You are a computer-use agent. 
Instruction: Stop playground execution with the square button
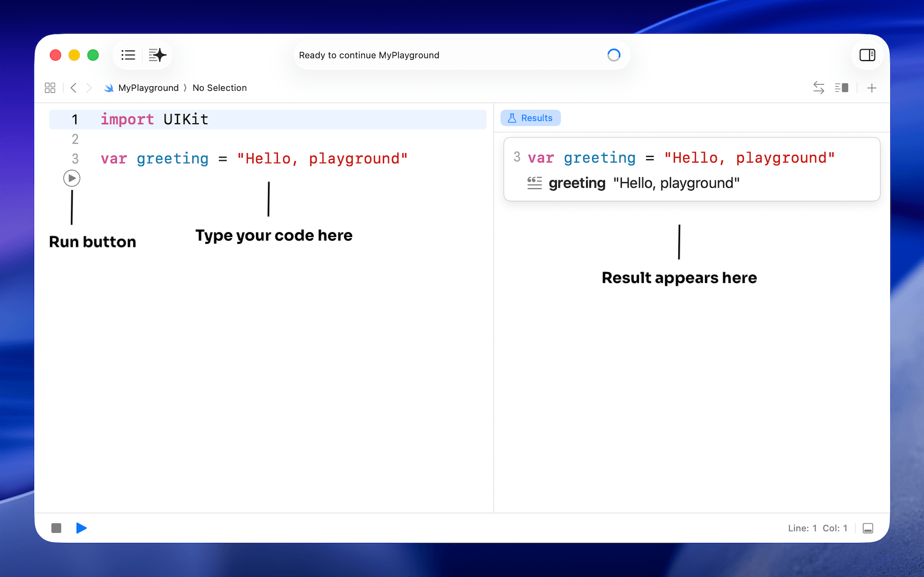[56, 528]
